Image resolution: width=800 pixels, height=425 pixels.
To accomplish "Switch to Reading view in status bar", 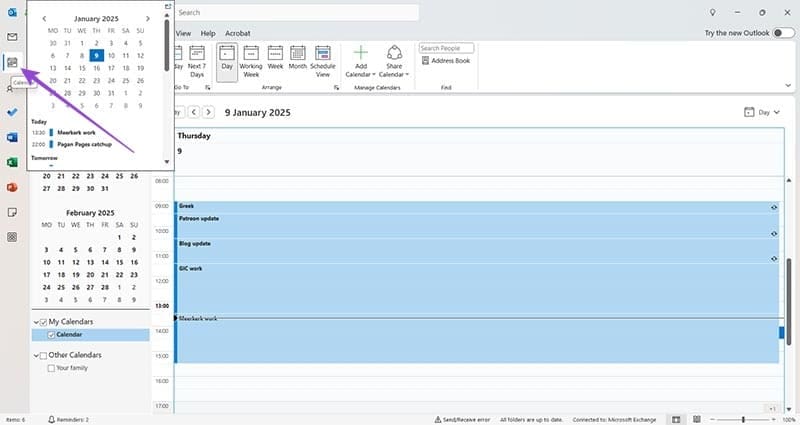I will coord(696,419).
